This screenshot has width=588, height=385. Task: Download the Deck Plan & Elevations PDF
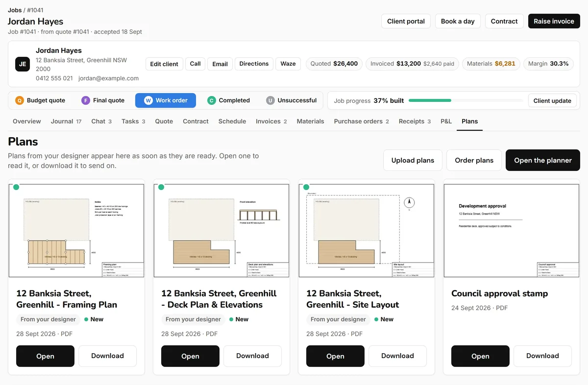coord(252,356)
